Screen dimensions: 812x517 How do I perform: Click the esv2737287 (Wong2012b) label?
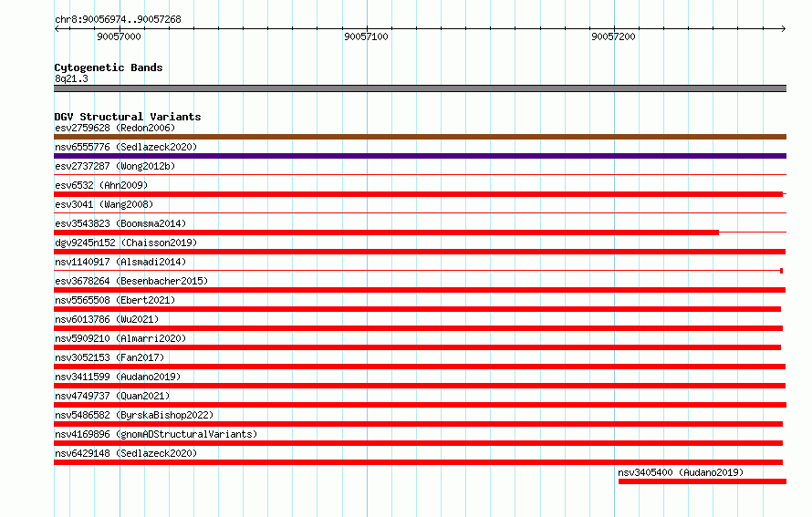click(x=115, y=166)
